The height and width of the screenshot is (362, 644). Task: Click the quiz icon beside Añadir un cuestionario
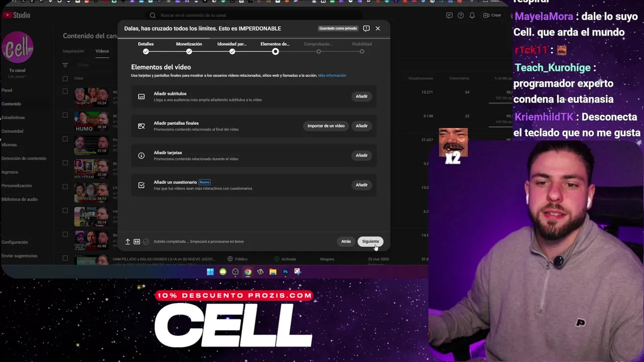(141, 186)
